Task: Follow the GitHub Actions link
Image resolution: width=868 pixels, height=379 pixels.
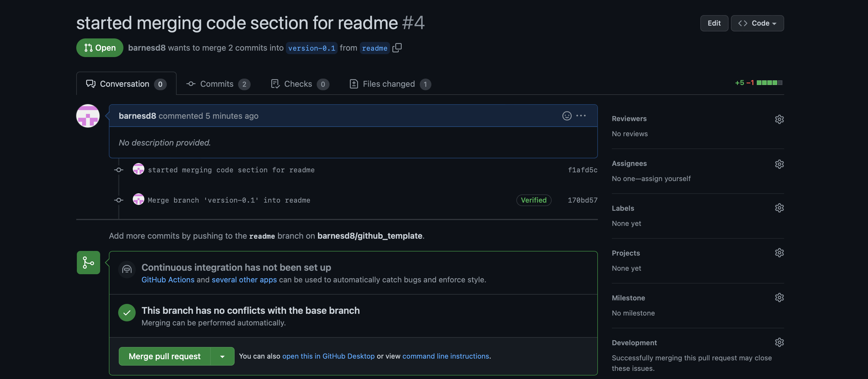Action: pyautogui.click(x=168, y=280)
